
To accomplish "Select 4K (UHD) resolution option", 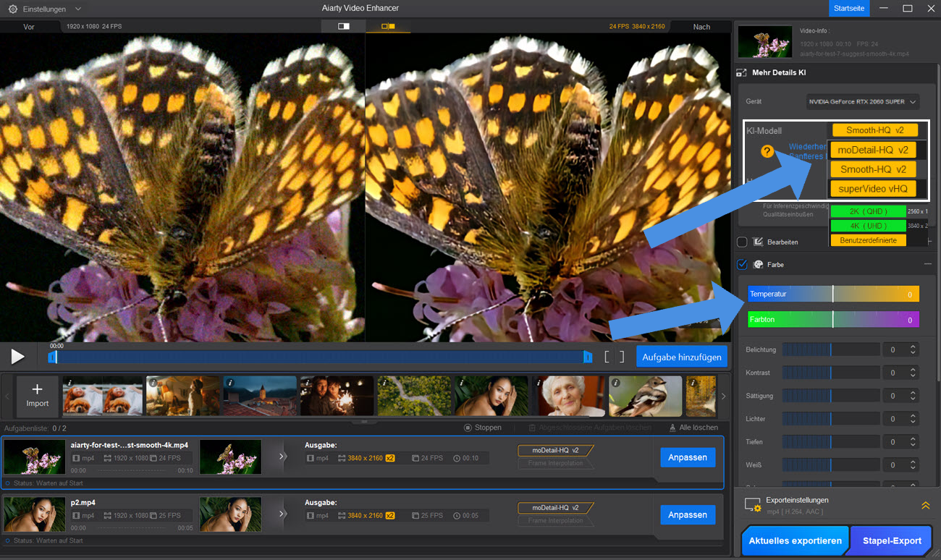I will coord(868,226).
